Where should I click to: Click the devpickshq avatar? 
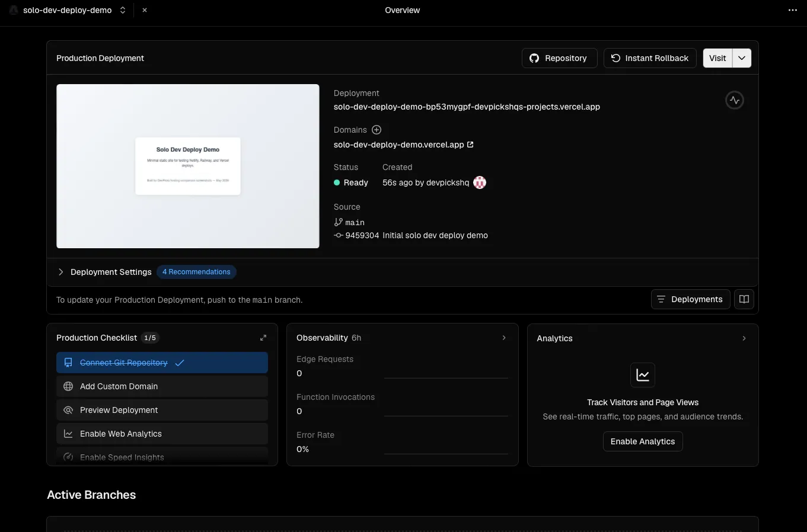(x=480, y=182)
